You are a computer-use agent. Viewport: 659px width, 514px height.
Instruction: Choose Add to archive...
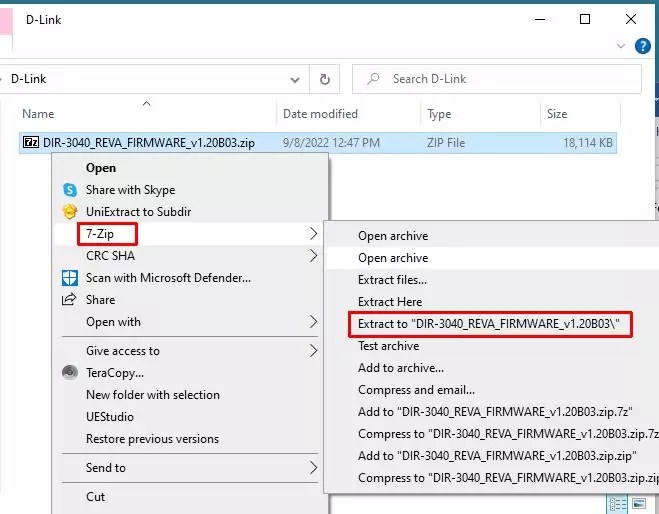401,368
